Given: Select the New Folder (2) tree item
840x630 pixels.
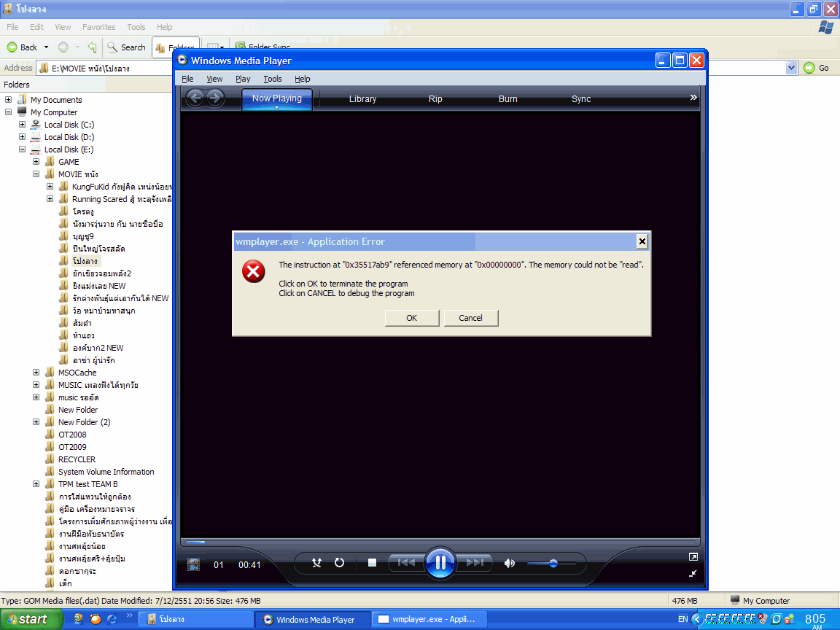Looking at the screenshot, I should point(84,422).
